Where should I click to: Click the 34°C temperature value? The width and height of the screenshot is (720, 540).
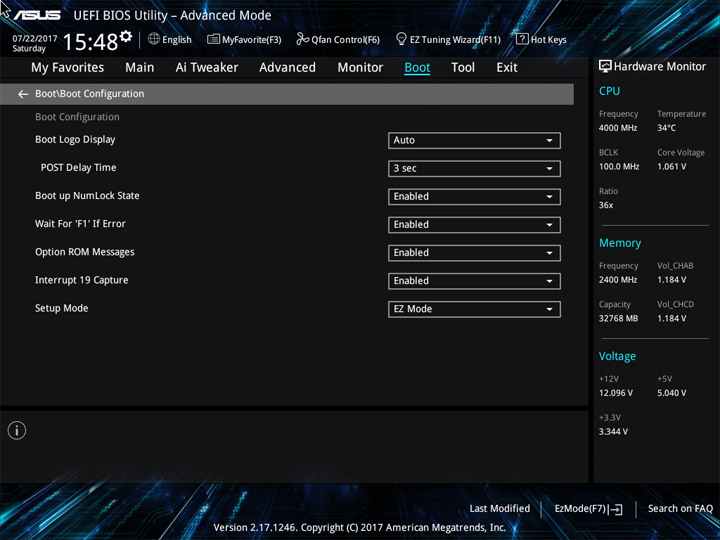point(666,128)
